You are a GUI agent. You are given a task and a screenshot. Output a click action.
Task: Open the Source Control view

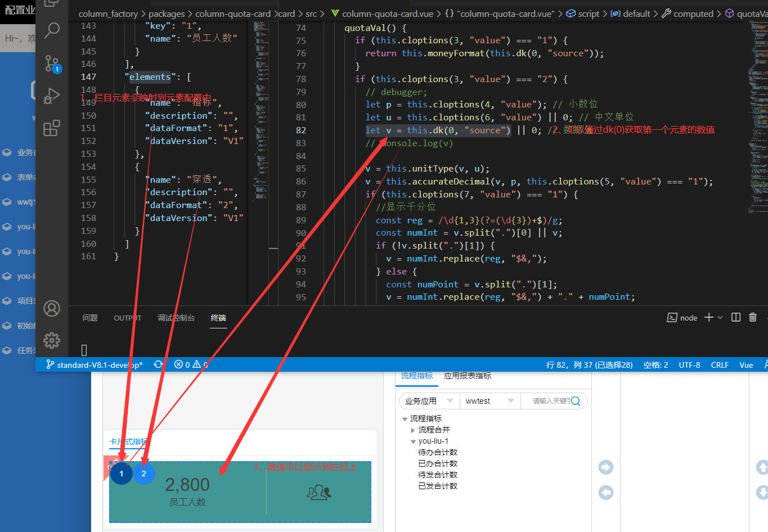click(52, 64)
